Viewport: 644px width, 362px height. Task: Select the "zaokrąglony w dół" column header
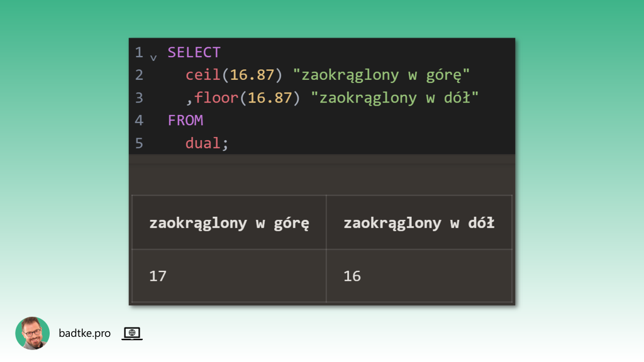419,223
